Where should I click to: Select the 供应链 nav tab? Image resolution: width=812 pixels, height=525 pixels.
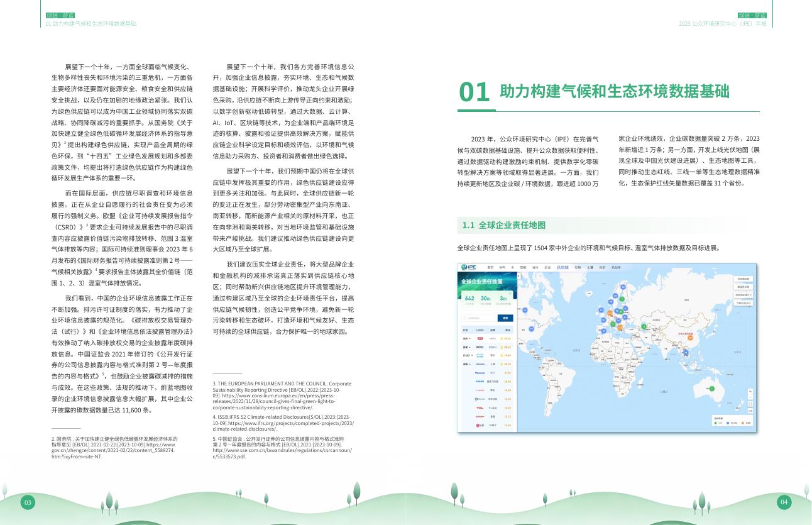click(x=562, y=267)
